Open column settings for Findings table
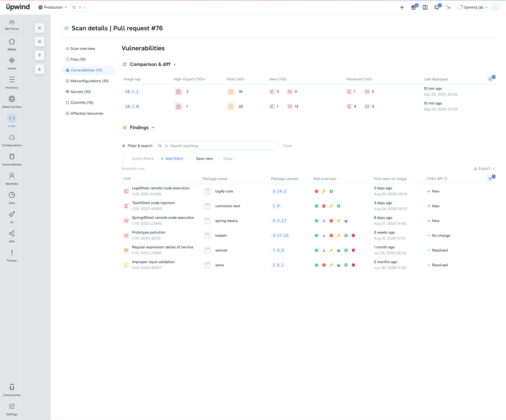This screenshot has width=506, height=420. (x=490, y=179)
